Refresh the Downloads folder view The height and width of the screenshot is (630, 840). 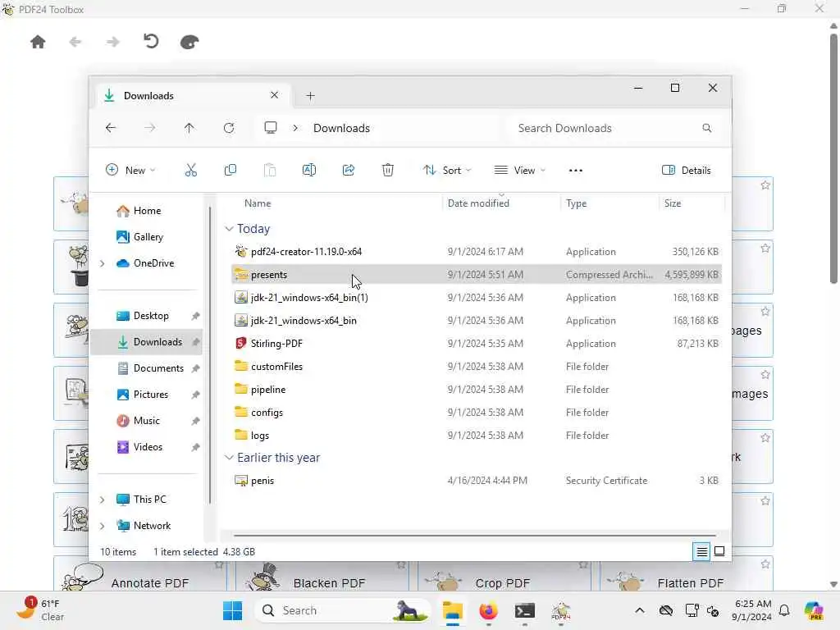[229, 128]
